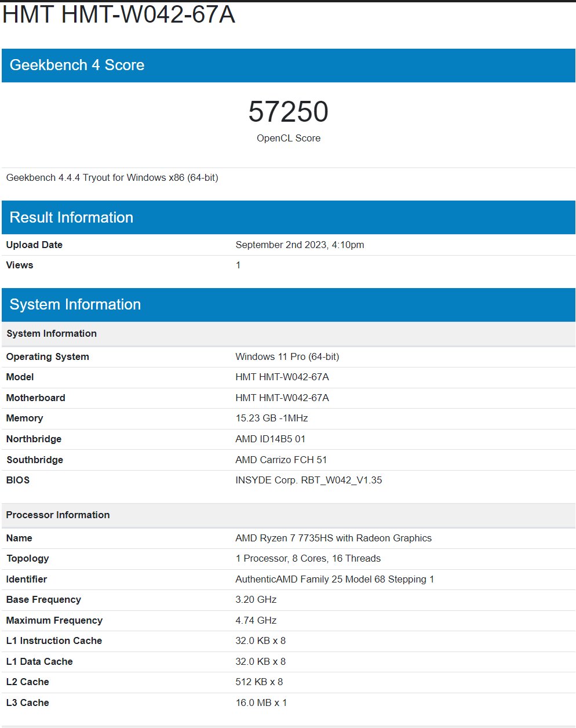Select the 15.23 GB -1MHz memory value
Viewport: 576px width, 728px height.
(272, 418)
